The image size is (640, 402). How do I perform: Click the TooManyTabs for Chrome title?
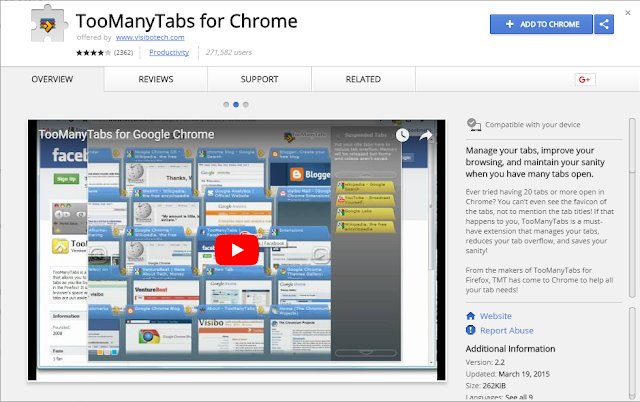tap(187, 21)
